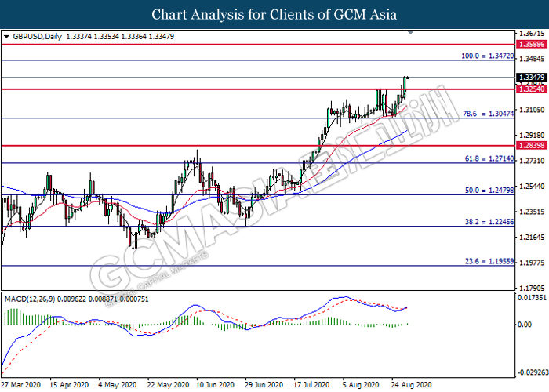Image resolution: width=549 pixels, height=392 pixels.
Task: Select the red 1.32540 price tag
Action: (x=531, y=89)
